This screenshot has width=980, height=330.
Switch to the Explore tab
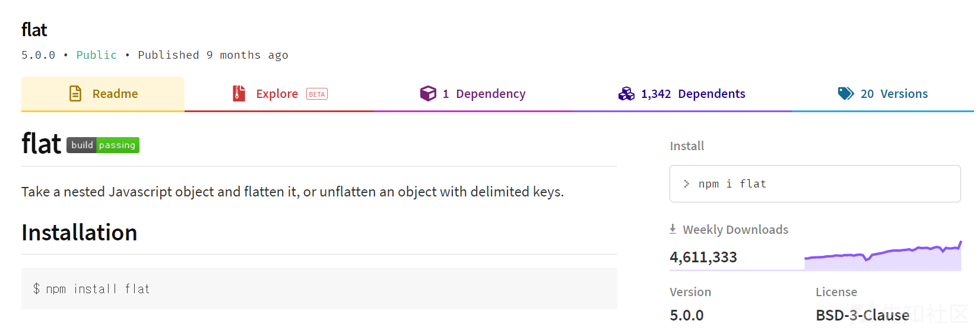click(279, 94)
